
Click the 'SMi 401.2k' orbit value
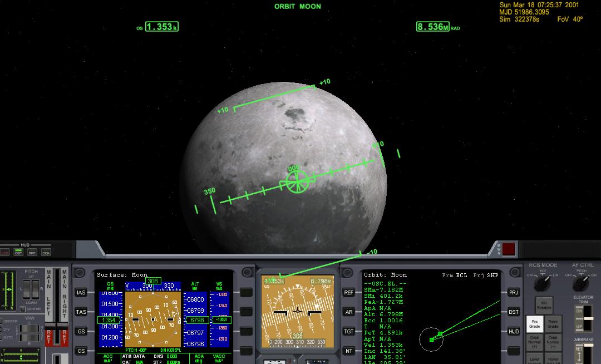tap(383, 296)
